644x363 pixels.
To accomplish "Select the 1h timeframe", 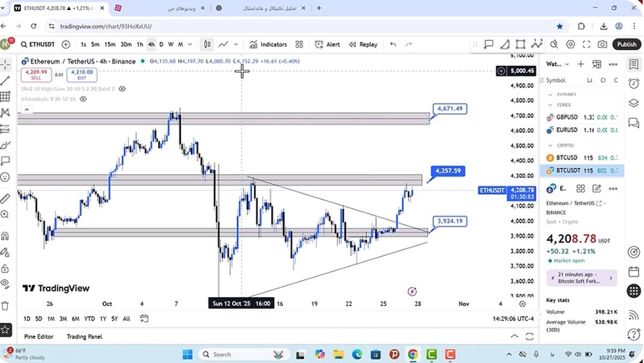I will [140, 45].
